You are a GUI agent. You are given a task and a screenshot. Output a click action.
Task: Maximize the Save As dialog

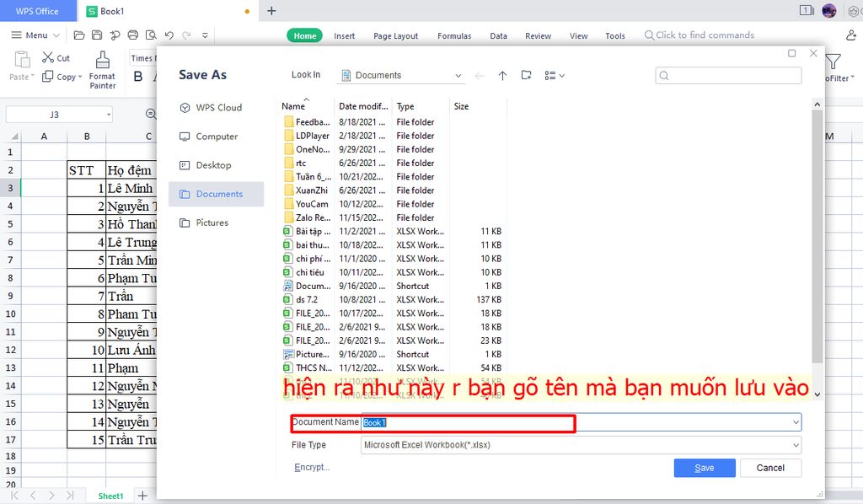click(792, 53)
